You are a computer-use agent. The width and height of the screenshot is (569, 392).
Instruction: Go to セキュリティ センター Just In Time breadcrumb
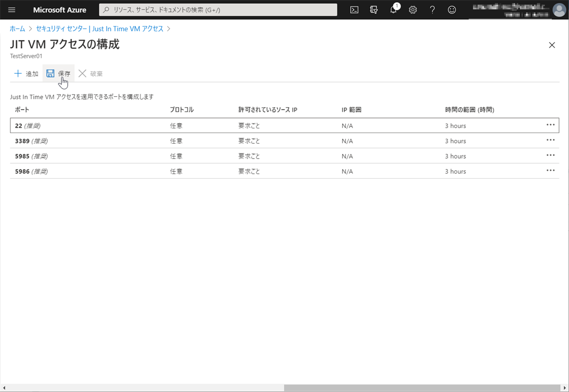pos(100,29)
